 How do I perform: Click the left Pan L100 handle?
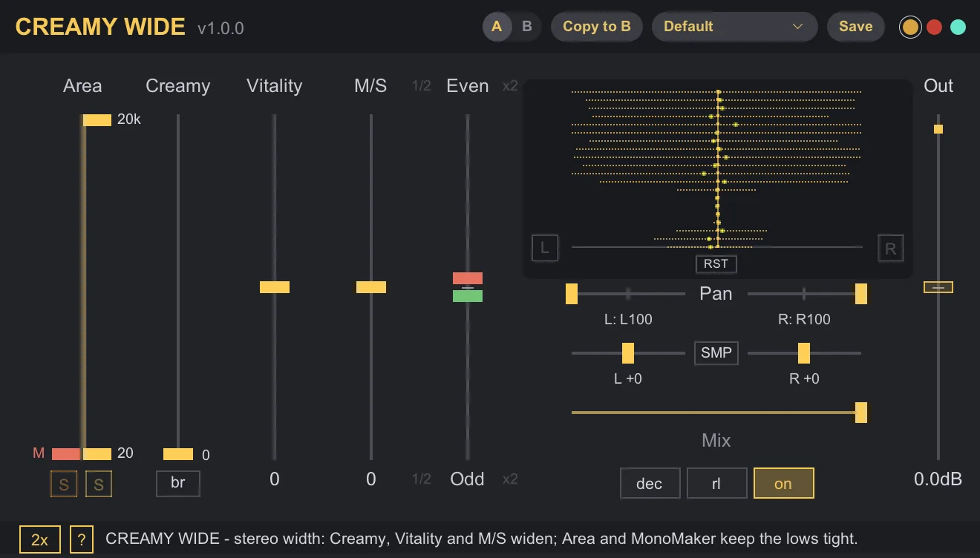pos(572,294)
